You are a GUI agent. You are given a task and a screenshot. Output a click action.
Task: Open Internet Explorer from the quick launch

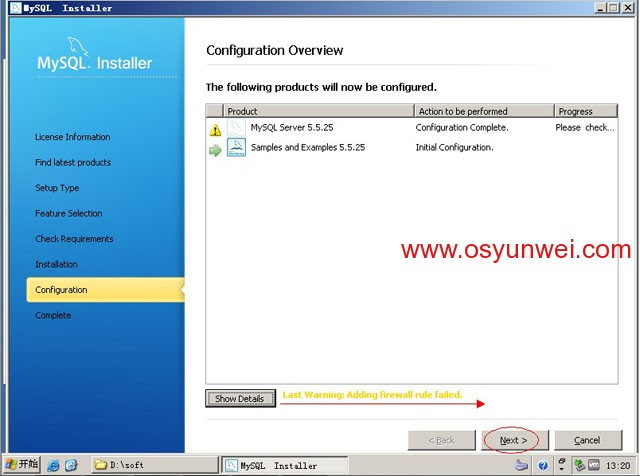point(53,465)
